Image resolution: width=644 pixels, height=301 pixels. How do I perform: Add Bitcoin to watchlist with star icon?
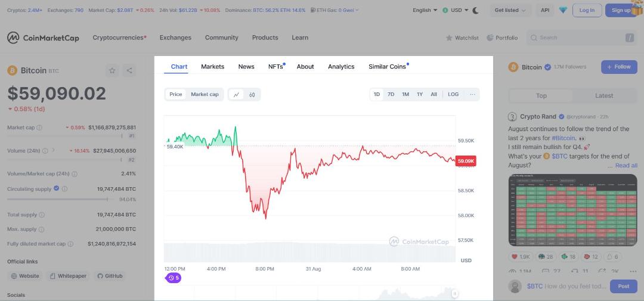[x=112, y=70]
